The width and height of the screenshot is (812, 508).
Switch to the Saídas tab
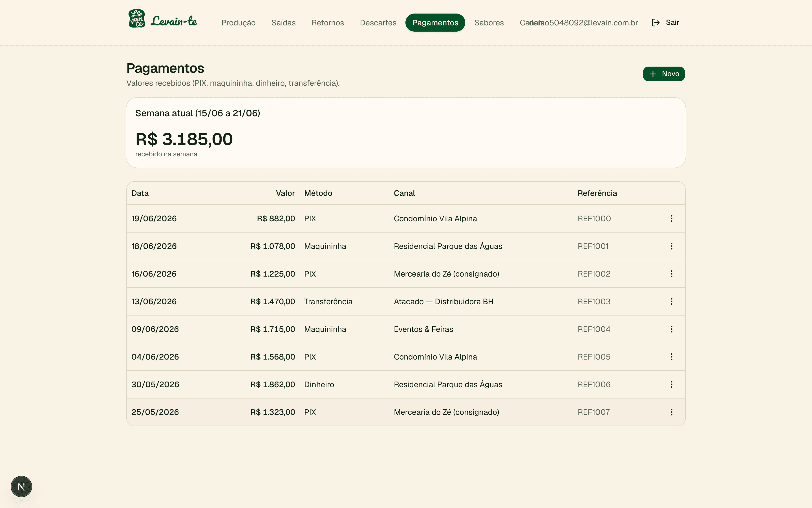[x=284, y=23]
